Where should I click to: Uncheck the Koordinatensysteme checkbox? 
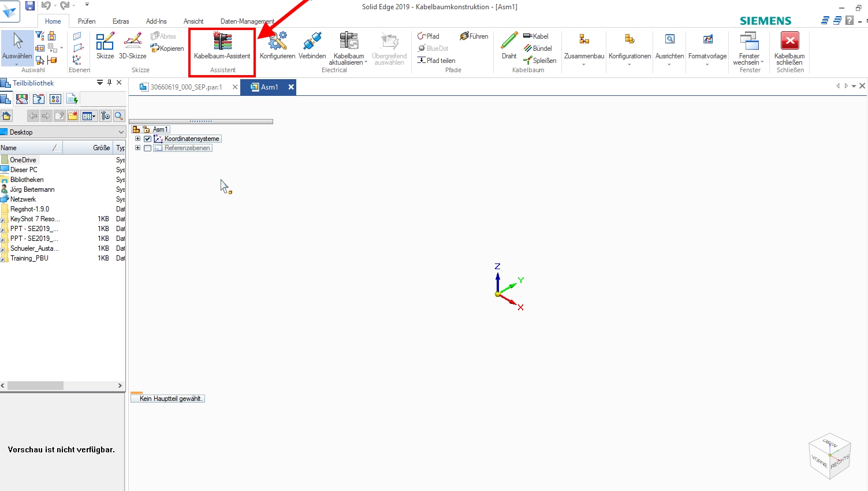click(x=148, y=139)
